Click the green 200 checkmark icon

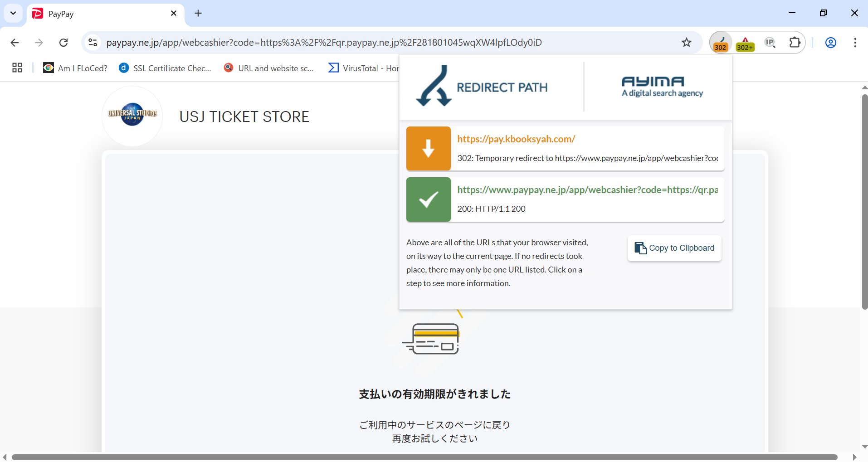429,199
